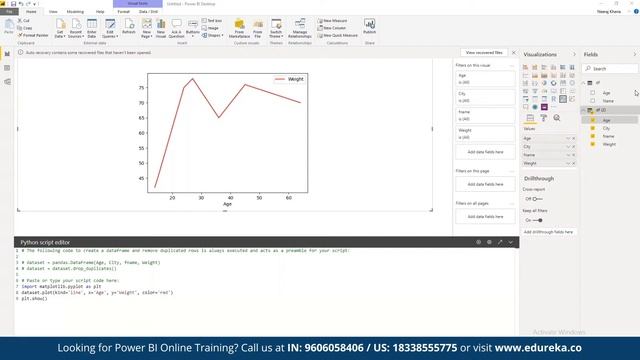Collapse the Python script editor chevron

click(511, 242)
